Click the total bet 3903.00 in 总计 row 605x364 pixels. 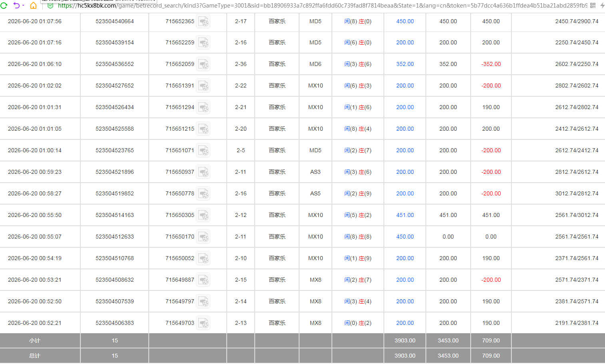(405, 356)
